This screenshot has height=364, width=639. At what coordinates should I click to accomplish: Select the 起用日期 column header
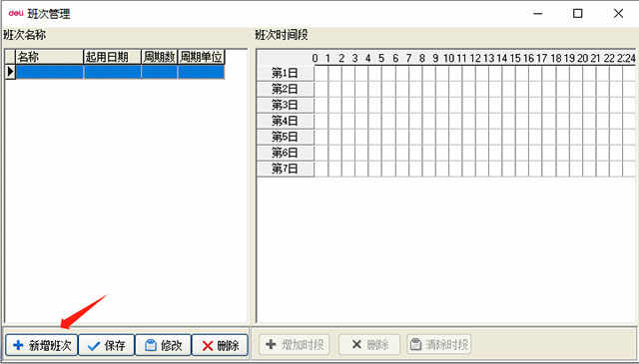[113, 57]
